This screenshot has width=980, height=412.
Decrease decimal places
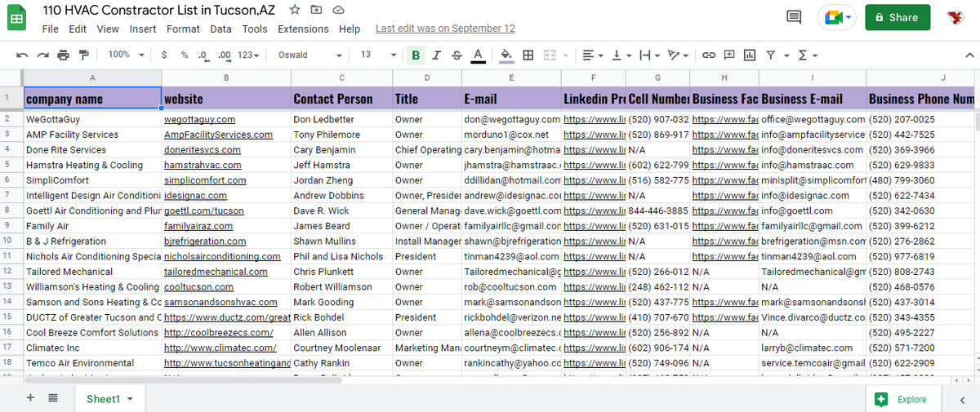(x=203, y=55)
